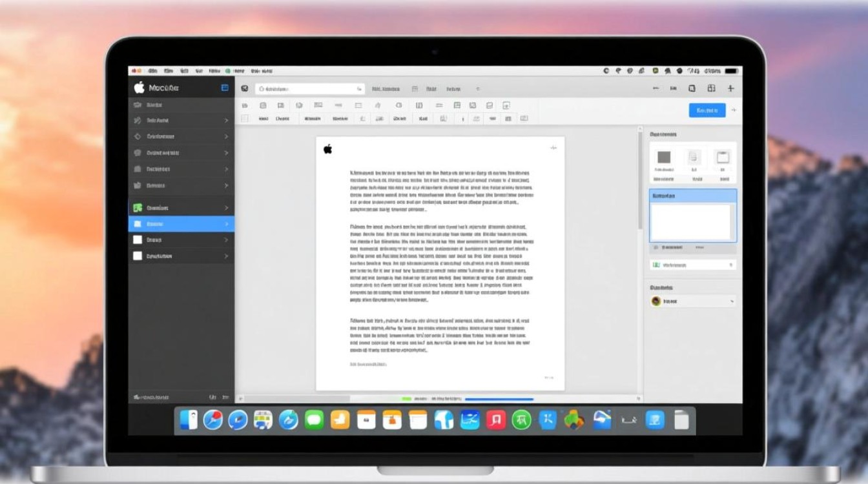
Task: Expand the sidebar row with the green icon
Action: tap(181, 208)
